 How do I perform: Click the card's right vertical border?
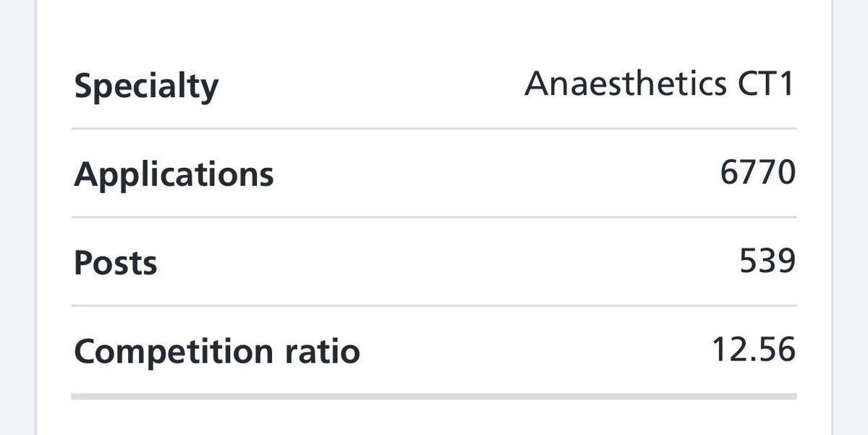833,217
